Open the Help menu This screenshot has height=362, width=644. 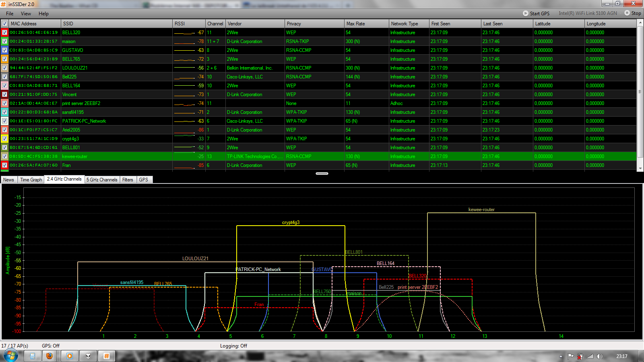(x=43, y=14)
